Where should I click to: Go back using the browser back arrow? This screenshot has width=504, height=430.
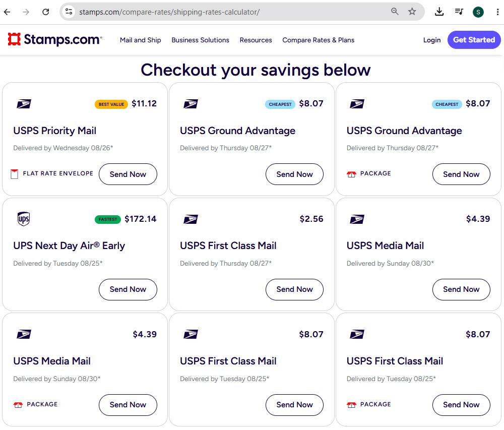click(7, 12)
